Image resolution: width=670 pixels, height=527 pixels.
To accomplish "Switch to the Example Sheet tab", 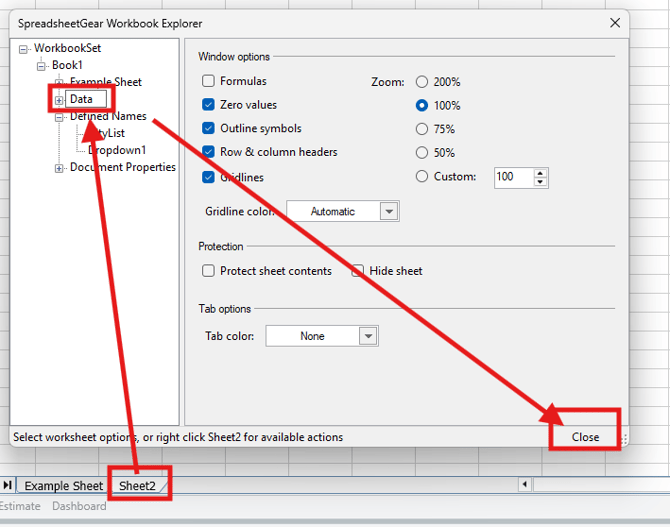I will (x=63, y=486).
